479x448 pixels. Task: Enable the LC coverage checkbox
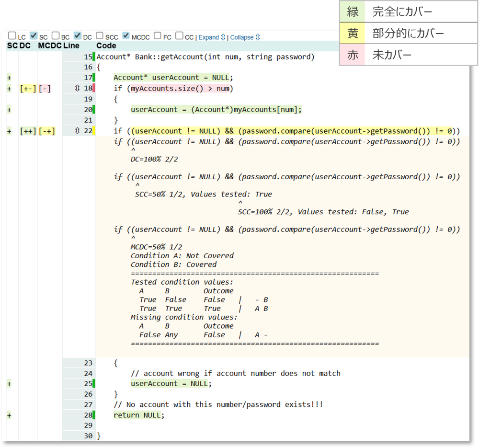12,36
